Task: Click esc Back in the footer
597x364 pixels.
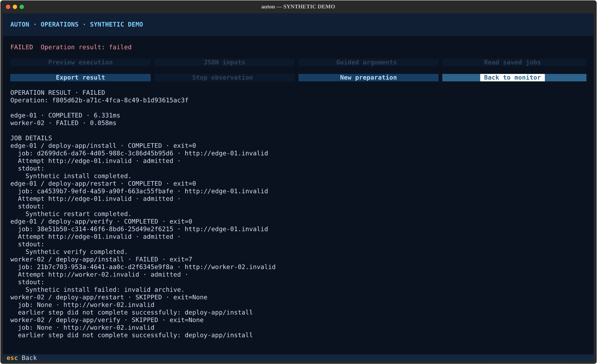Action: point(22,358)
